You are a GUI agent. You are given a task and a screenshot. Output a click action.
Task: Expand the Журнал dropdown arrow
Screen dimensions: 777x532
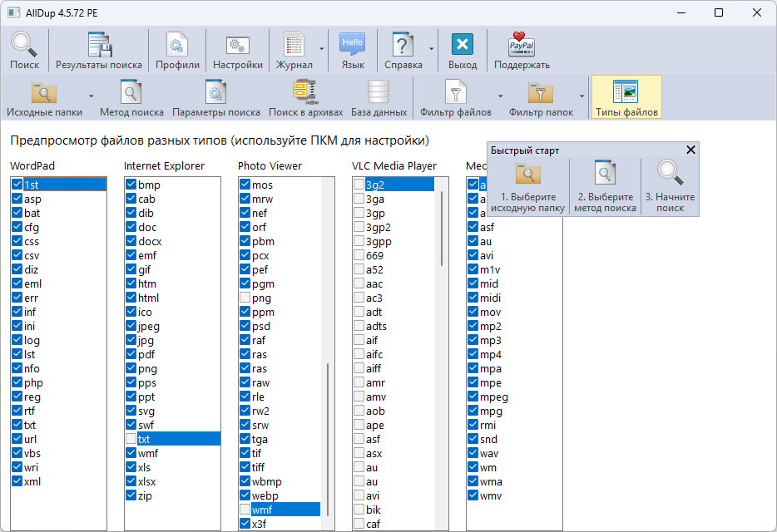pyautogui.click(x=321, y=49)
